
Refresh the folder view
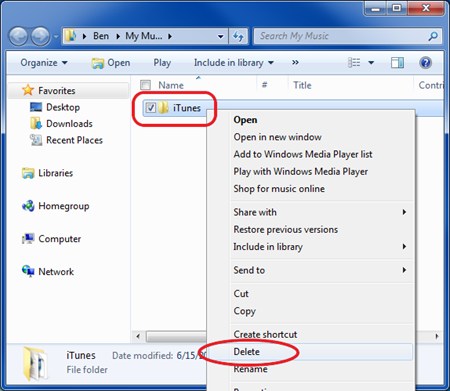(x=238, y=36)
